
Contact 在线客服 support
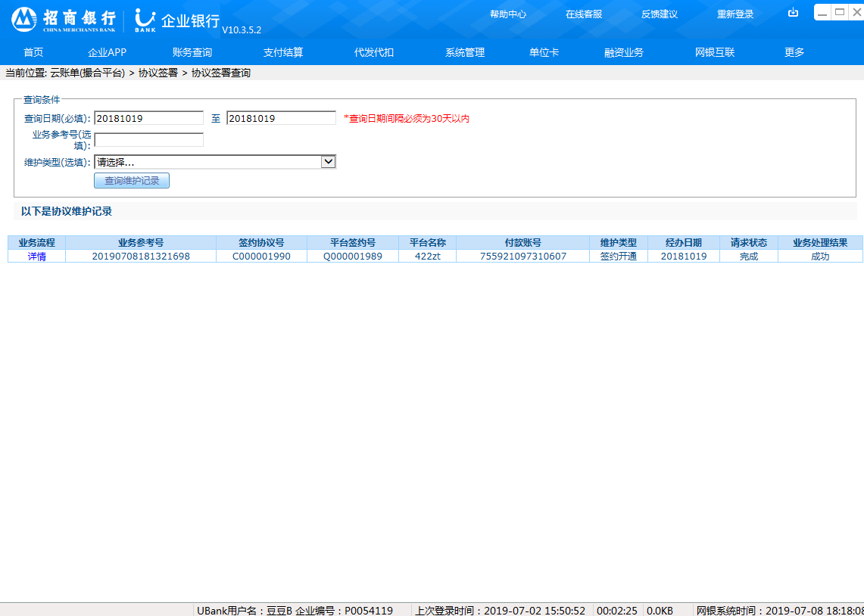584,14
